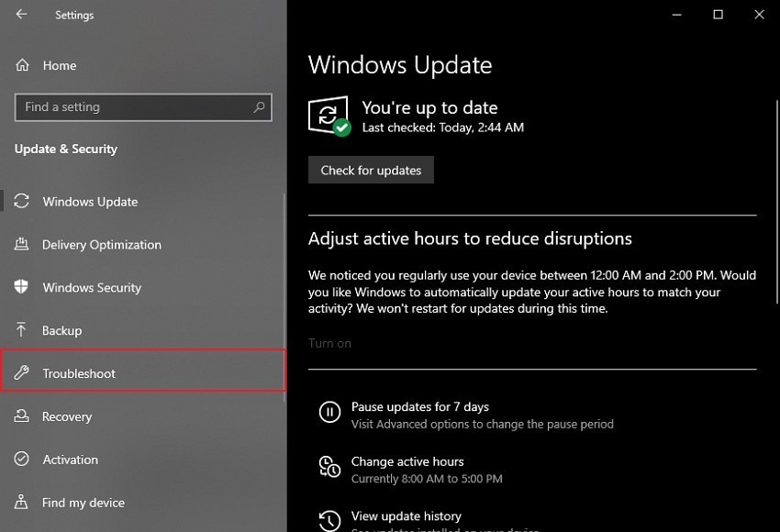Go to Activation settings
This screenshot has height=532, width=780.
tap(143, 459)
